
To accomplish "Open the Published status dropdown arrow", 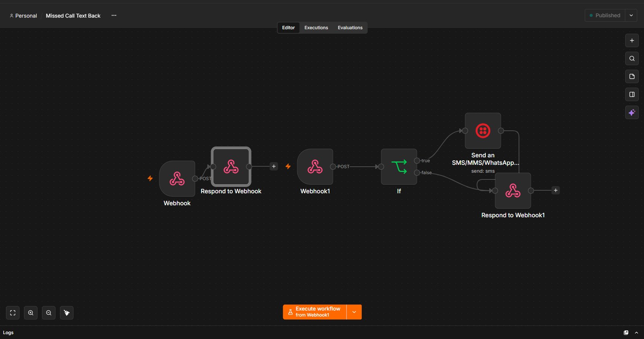I will 631,15.
